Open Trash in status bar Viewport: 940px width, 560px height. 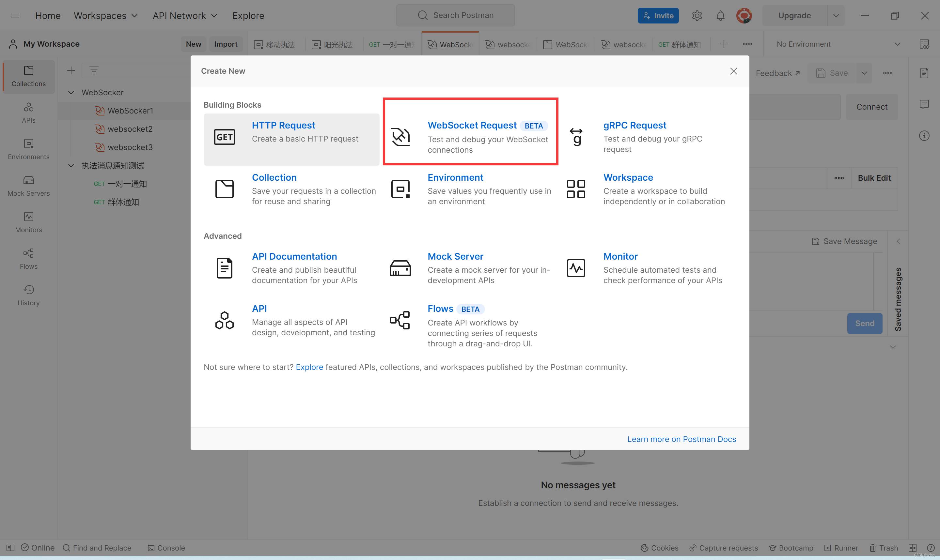[x=884, y=548]
